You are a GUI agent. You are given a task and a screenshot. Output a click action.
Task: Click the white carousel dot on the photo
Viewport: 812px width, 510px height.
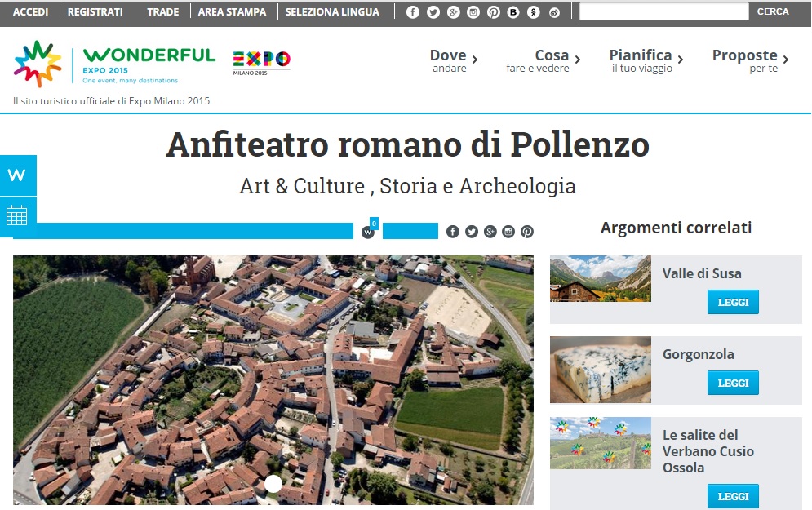point(273,484)
